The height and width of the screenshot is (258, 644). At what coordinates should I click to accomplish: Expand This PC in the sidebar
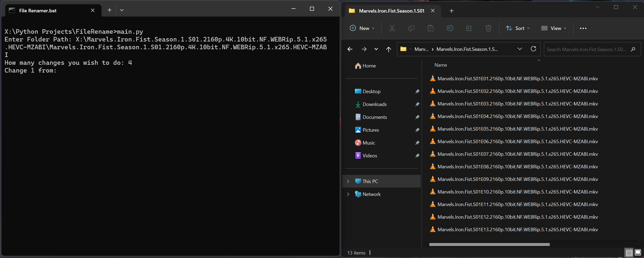[x=348, y=181]
